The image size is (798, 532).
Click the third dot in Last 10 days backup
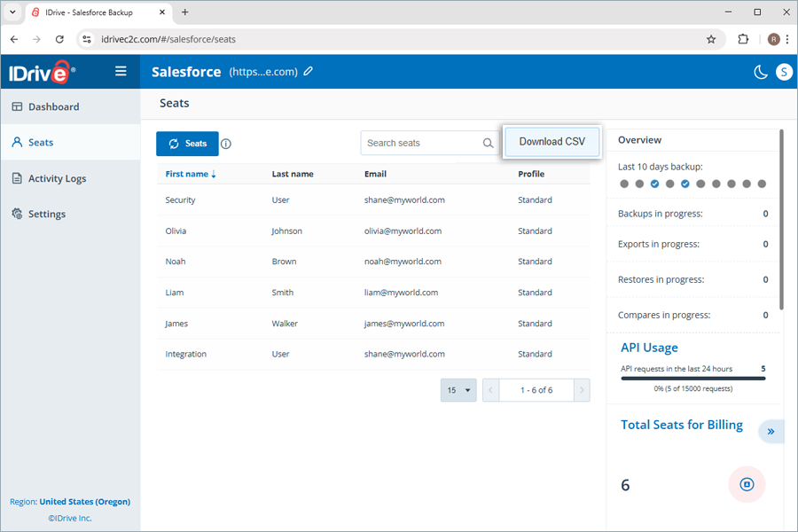point(654,184)
